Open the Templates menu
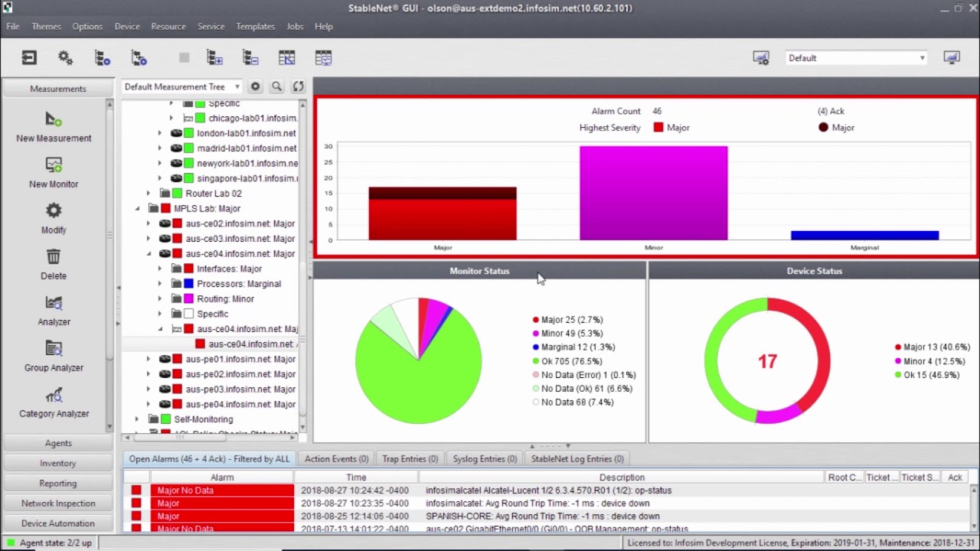The width and height of the screenshot is (980, 551). tap(255, 26)
